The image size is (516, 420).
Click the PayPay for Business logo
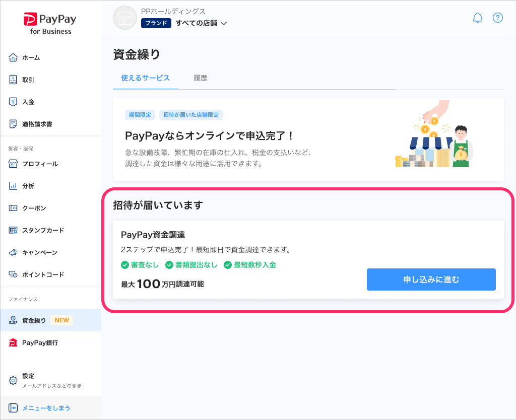tap(50, 23)
